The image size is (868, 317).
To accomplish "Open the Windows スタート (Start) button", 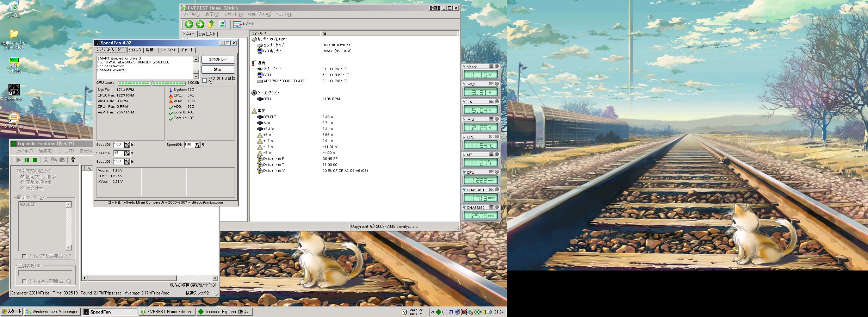I will pyautogui.click(x=12, y=311).
